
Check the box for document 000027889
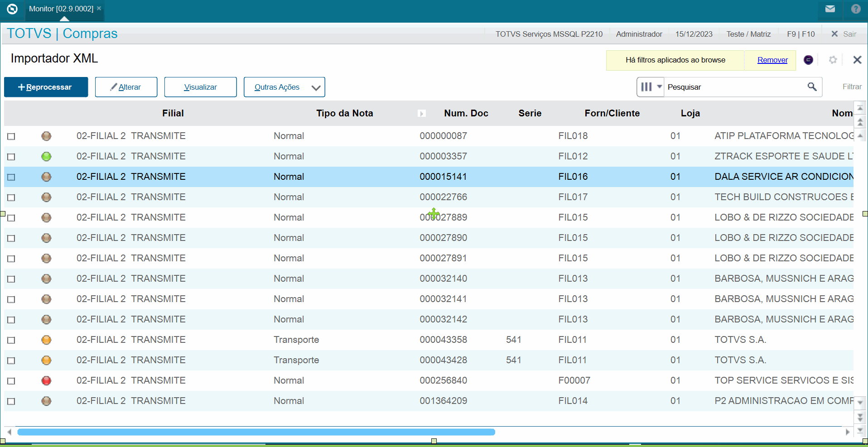click(11, 218)
